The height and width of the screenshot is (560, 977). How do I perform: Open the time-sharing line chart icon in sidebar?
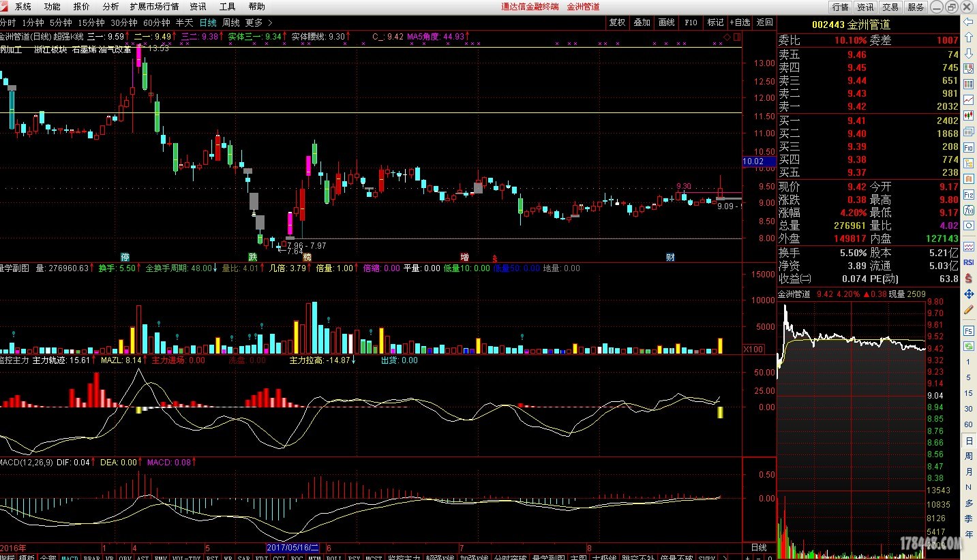[x=968, y=99]
